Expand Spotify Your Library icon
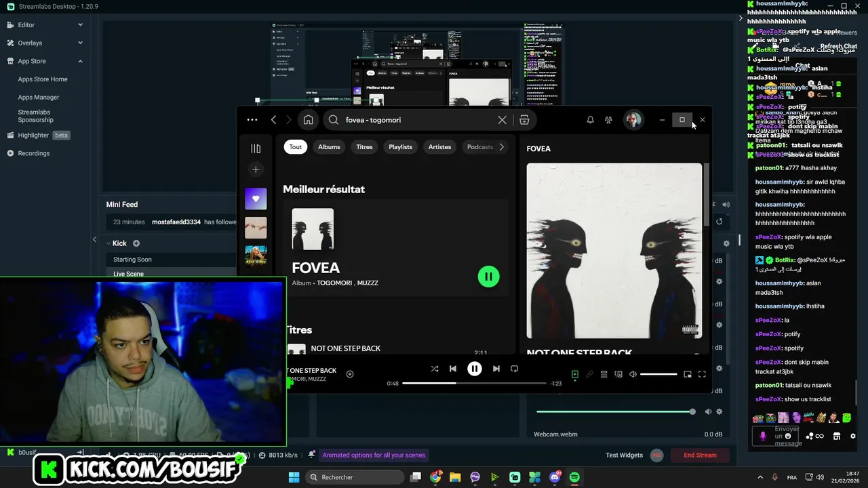 [x=256, y=148]
